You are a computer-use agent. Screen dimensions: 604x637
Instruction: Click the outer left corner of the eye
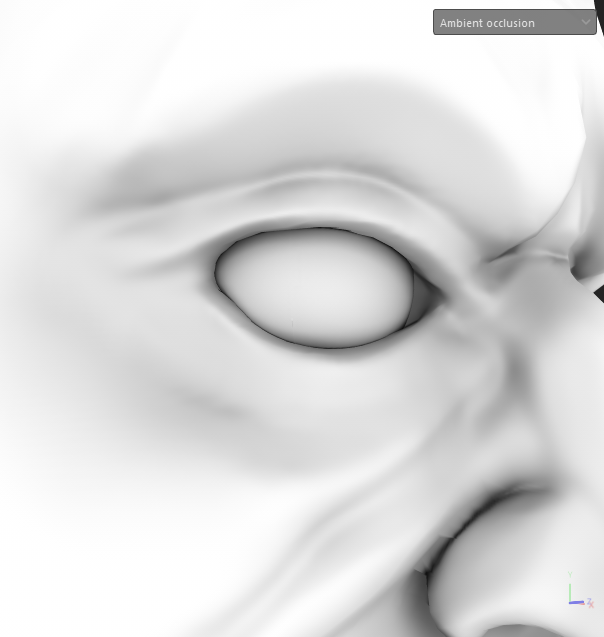[x=218, y=270]
